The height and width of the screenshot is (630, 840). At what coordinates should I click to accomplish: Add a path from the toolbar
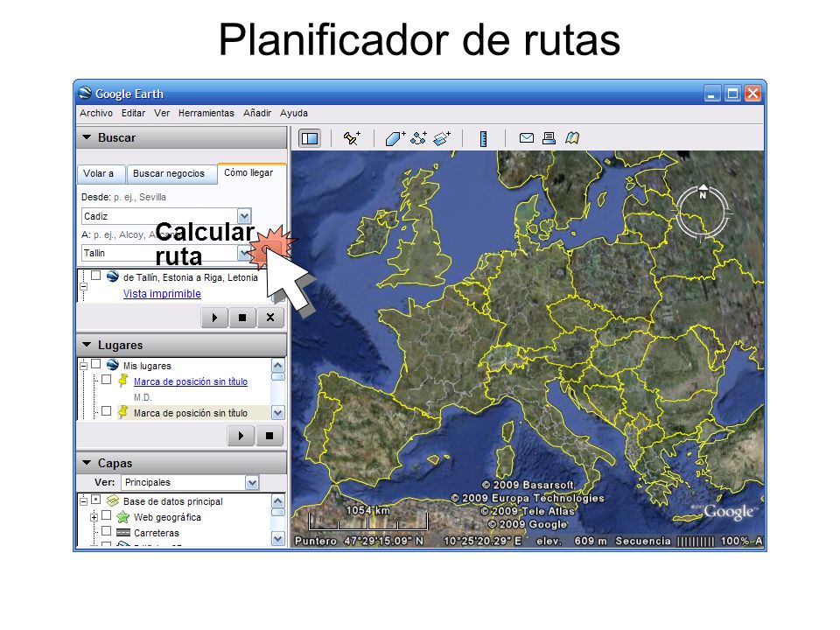tap(418, 138)
